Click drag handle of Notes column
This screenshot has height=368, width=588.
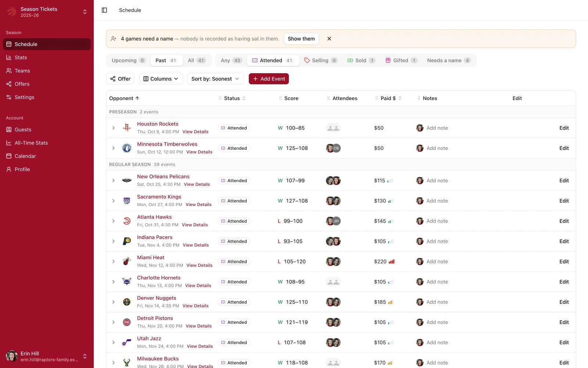(x=419, y=98)
